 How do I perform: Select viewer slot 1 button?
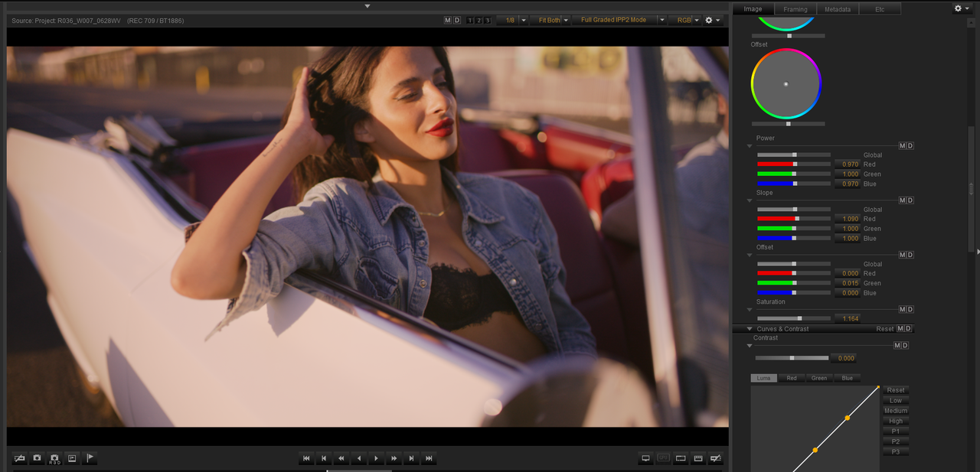click(470, 20)
